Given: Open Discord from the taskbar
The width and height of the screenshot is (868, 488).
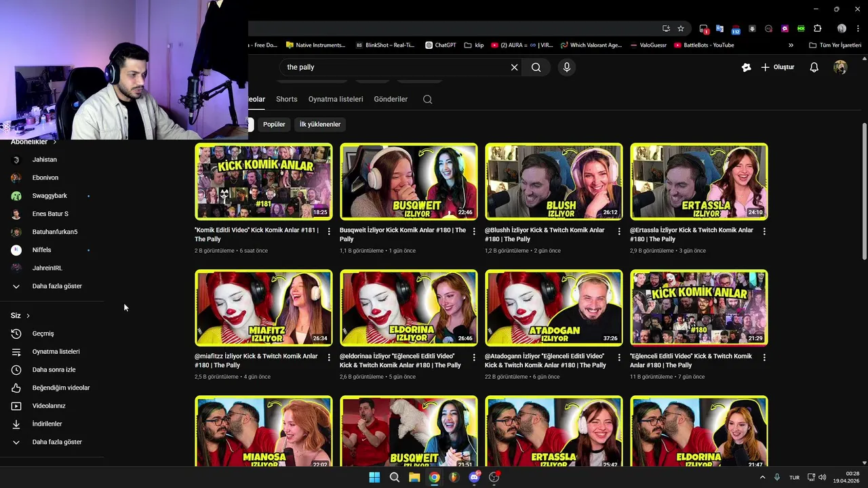Looking at the screenshot, I should (x=475, y=477).
